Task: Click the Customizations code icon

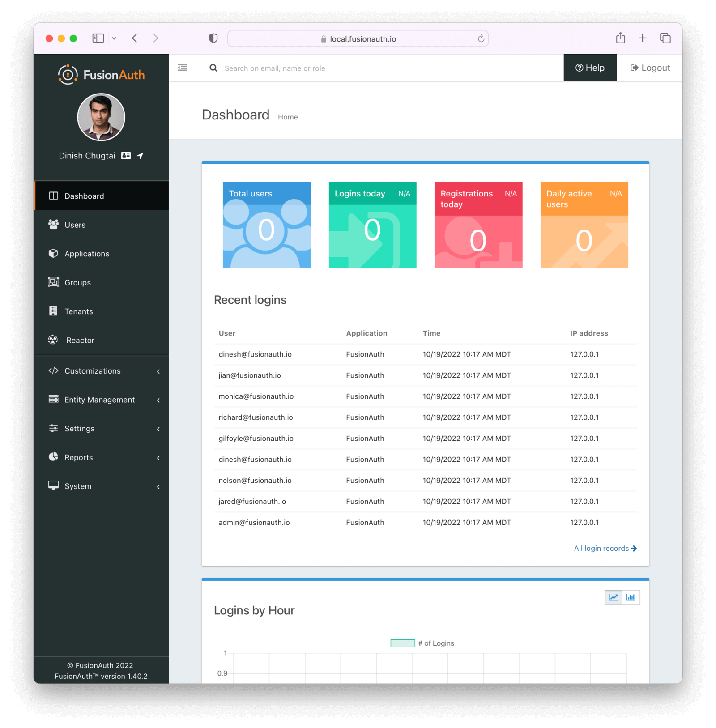Action: (53, 370)
